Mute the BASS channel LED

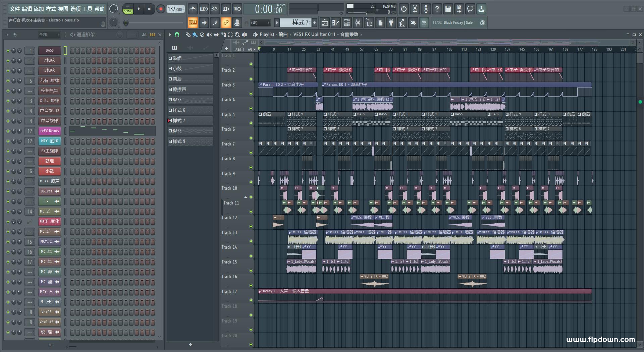coord(8,51)
